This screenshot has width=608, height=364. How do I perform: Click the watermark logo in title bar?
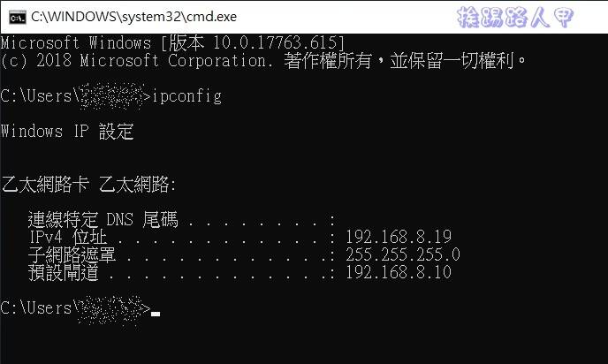tap(515, 18)
